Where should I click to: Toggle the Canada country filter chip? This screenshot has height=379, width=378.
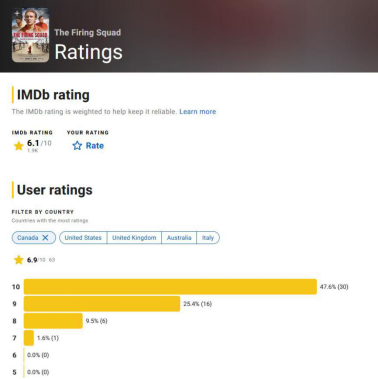click(x=34, y=238)
